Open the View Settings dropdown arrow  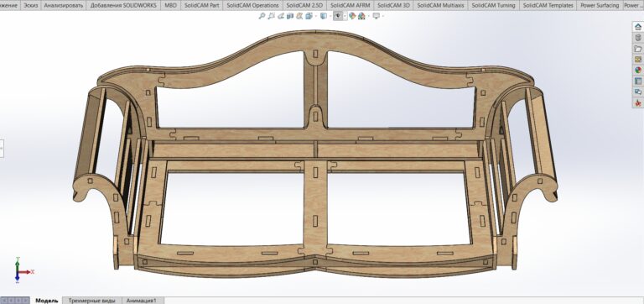pyautogui.click(x=383, y=16)
